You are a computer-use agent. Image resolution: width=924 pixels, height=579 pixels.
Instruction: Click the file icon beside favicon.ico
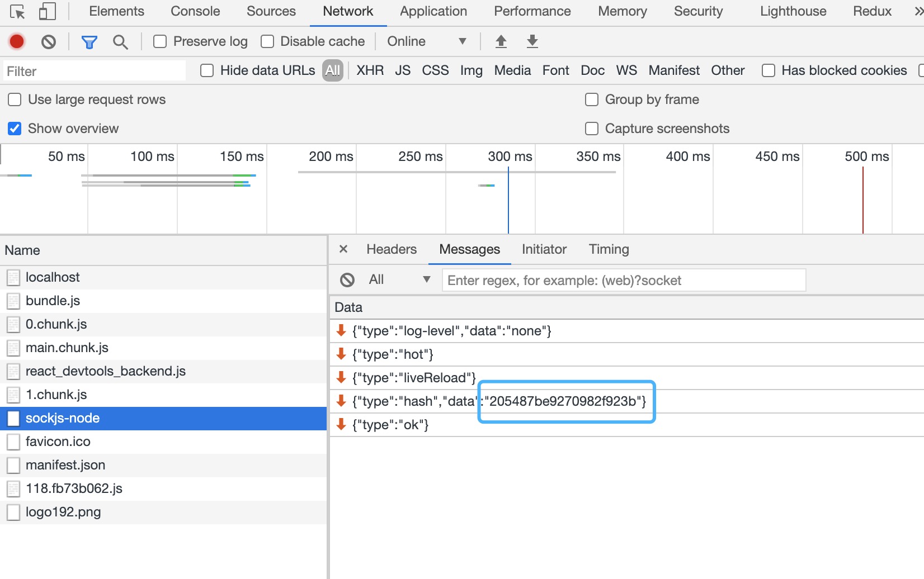(x=13, y=442)
